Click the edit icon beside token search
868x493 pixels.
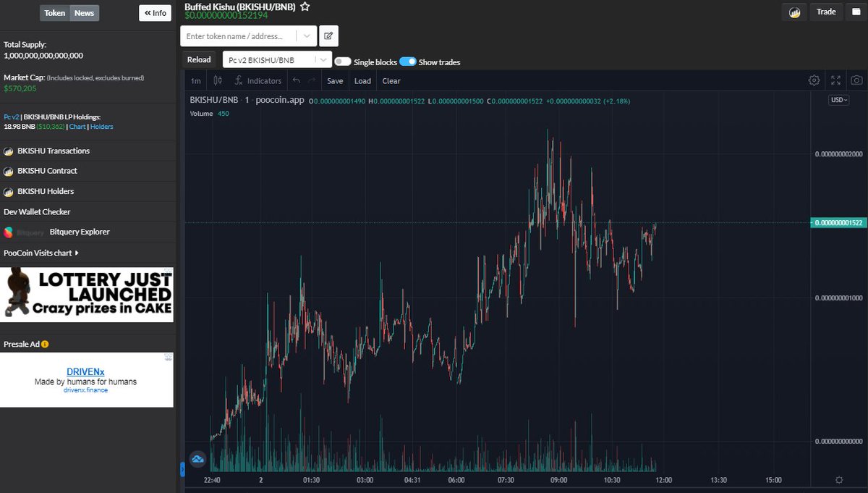click(328, 35)
